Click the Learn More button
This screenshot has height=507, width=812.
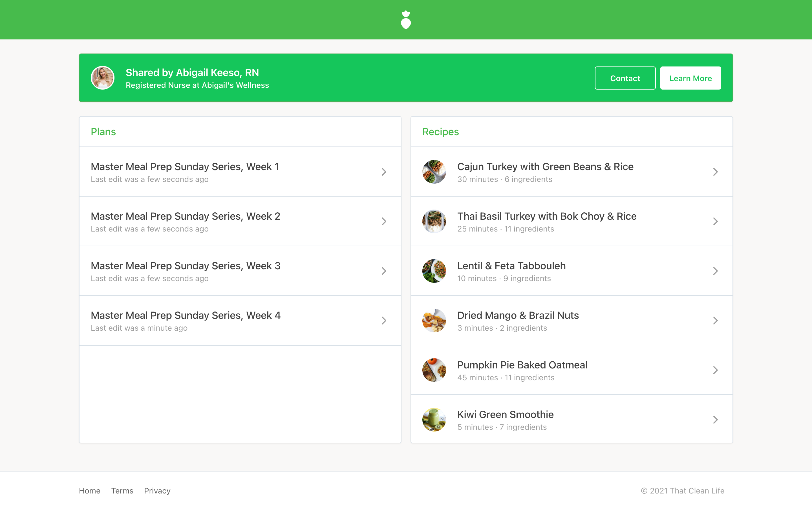[690, 78]
